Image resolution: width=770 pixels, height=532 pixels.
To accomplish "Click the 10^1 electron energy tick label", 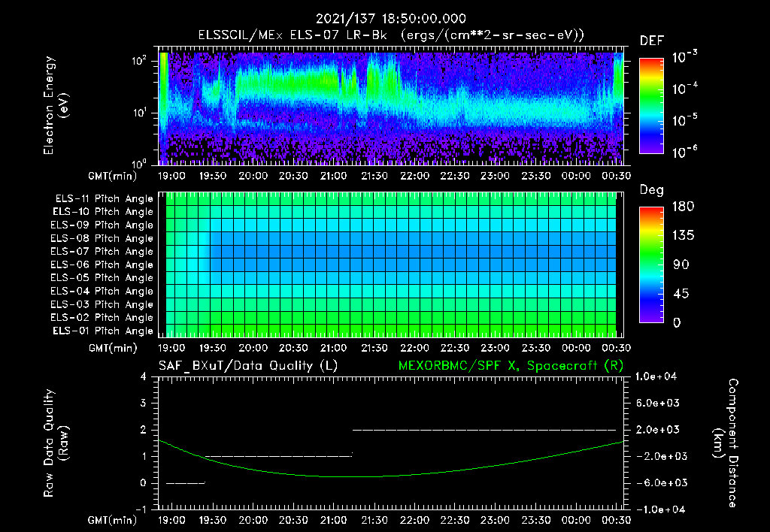I will point(140,113).
